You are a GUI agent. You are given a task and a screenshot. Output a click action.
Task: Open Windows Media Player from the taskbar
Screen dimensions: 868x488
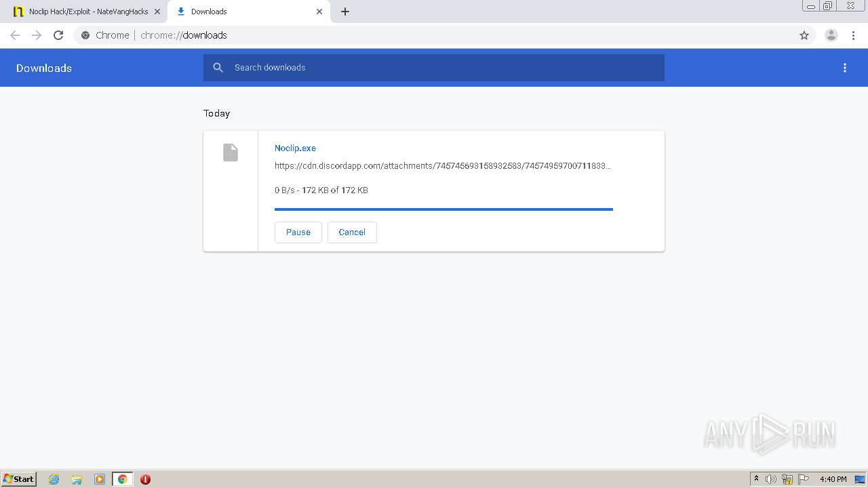(x=100, y=479)
